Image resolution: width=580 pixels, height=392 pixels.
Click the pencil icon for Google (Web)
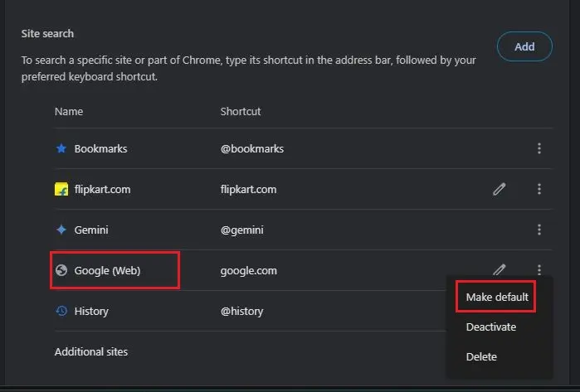(x=499, y=269)
